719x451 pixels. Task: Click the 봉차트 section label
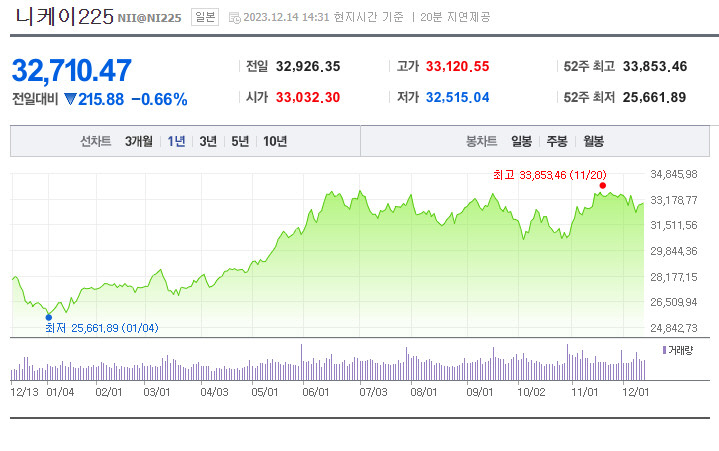pyautogui.click(x=481, y=141)
